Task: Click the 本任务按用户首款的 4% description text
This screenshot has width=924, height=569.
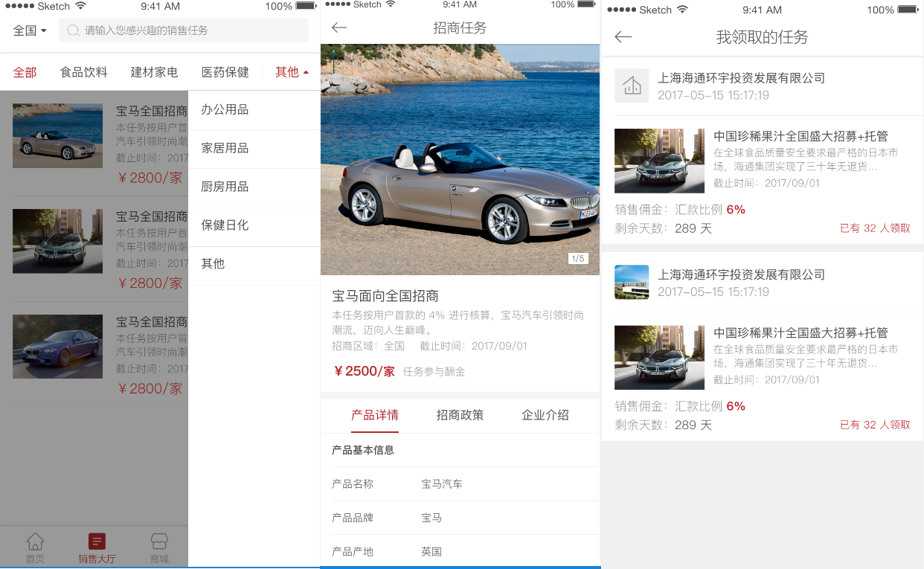Action: 458,322
